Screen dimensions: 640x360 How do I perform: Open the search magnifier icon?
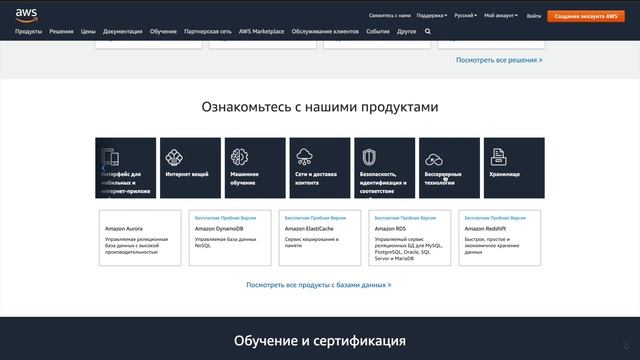[x=427, y=31]
